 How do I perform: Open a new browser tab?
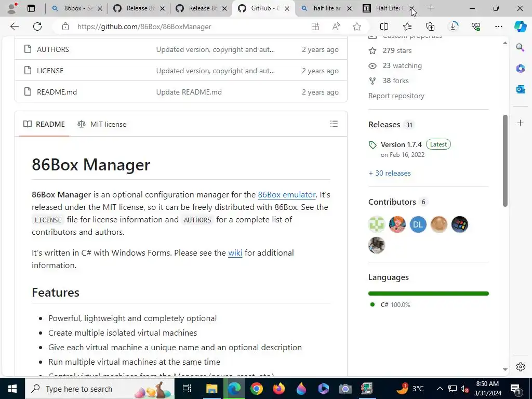point(431,8)
